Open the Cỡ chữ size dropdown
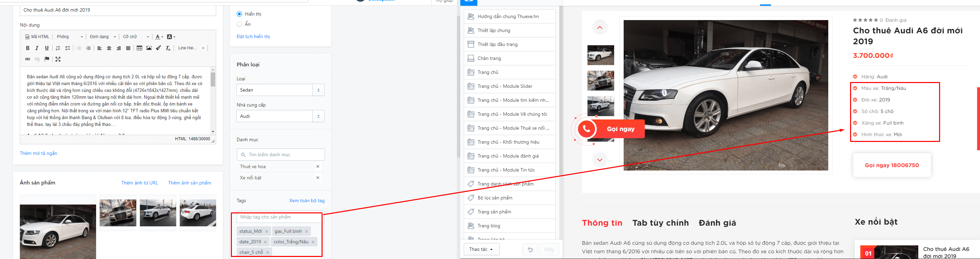This screenshot has height=259, width=980. coord(136,37)
